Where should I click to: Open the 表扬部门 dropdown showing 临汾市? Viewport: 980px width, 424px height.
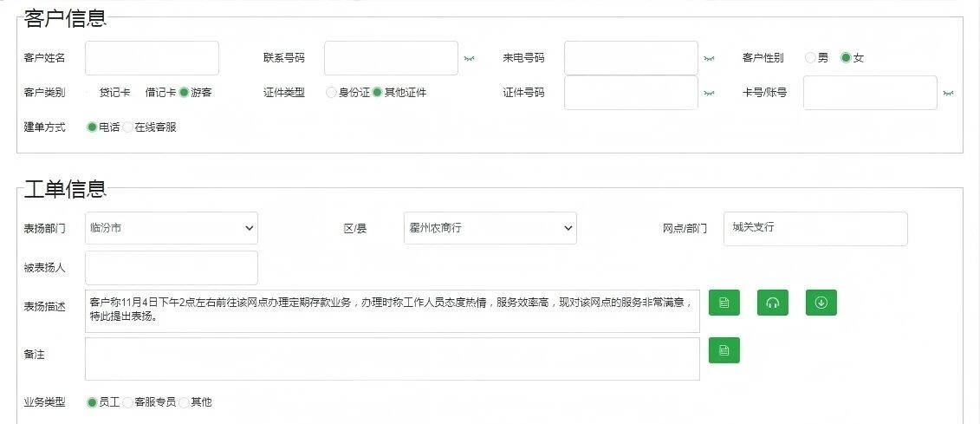click(172, 228)
